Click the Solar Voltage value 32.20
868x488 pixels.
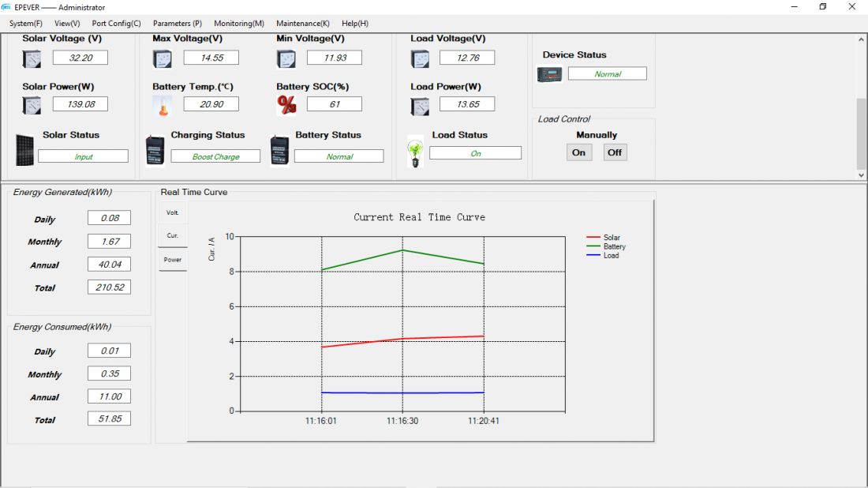80,58
